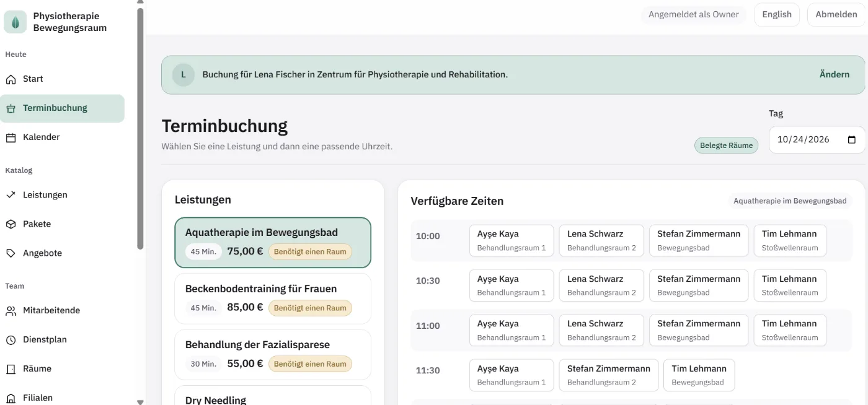This screenshot has height=405, width=868.
Task: Book 10:30 with Ayşe Kaya
Action: 511,285
